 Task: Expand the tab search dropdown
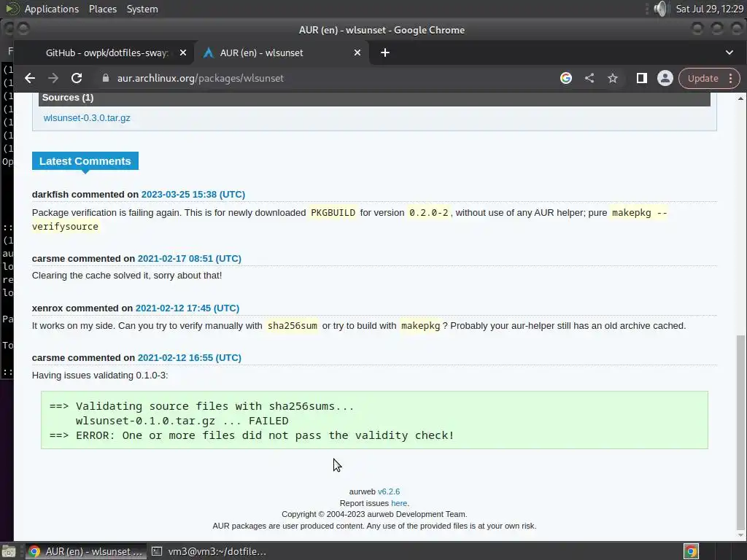pyautogui.click(x=729, y=52)
